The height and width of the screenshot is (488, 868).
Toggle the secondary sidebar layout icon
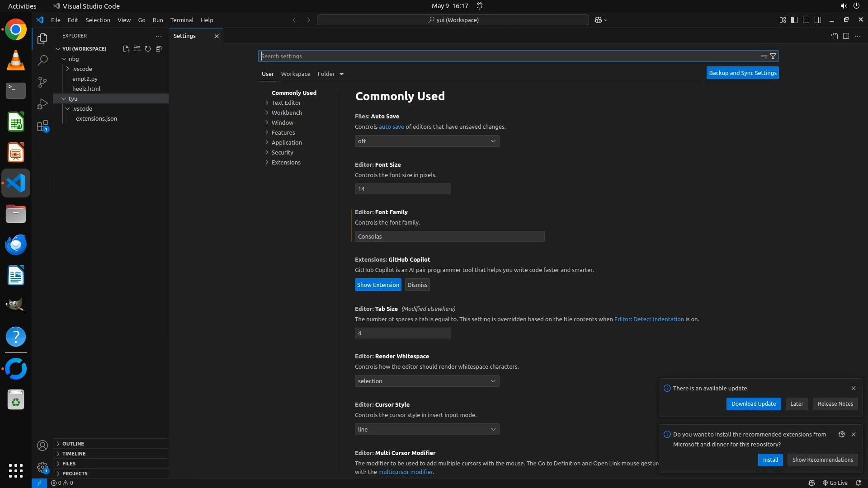(818, 20)
